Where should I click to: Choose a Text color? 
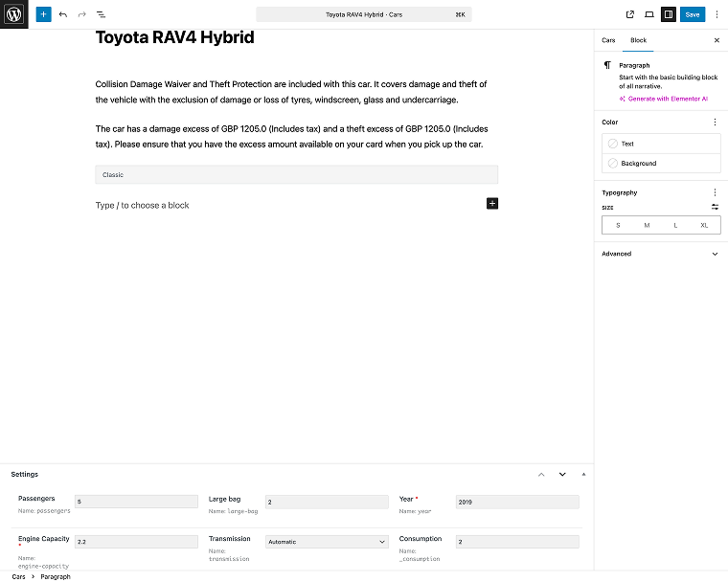click(661, 144)
